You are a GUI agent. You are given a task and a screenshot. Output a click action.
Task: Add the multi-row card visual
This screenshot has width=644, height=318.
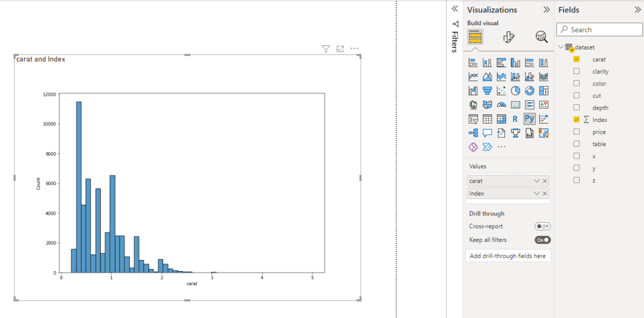pyautogui.click(x=529, y=105)
